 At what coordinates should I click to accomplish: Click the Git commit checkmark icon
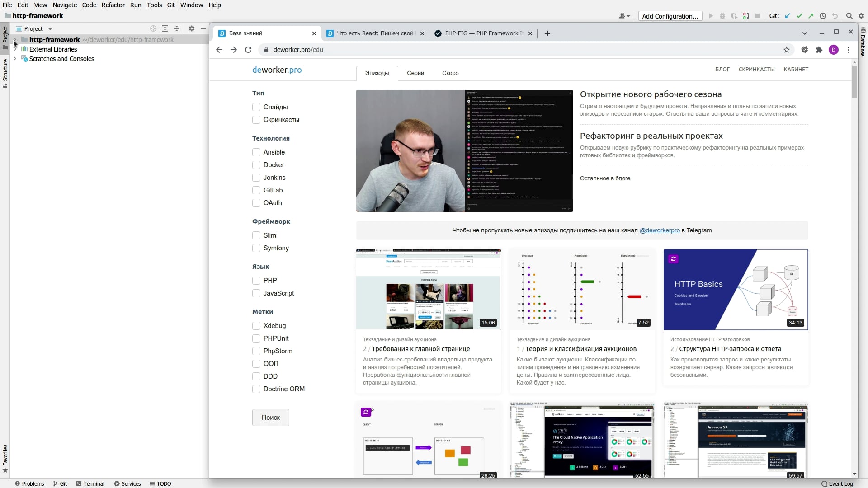(799, 16)
